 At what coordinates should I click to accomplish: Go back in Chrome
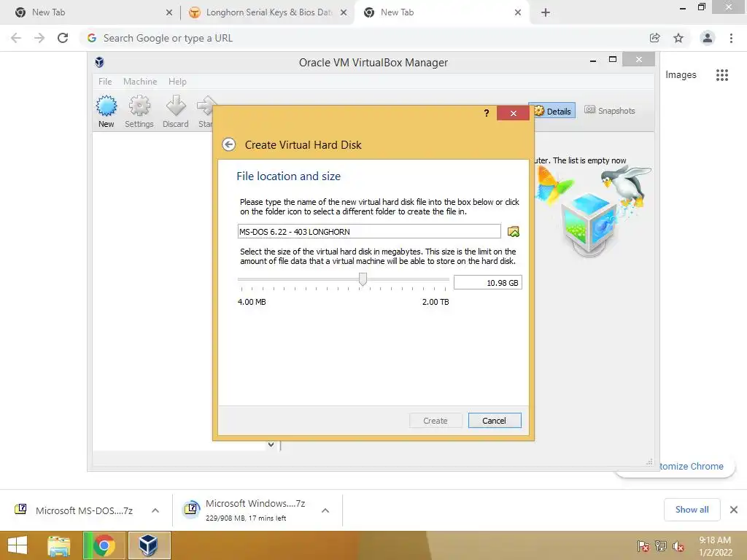[x=16, y=38]
